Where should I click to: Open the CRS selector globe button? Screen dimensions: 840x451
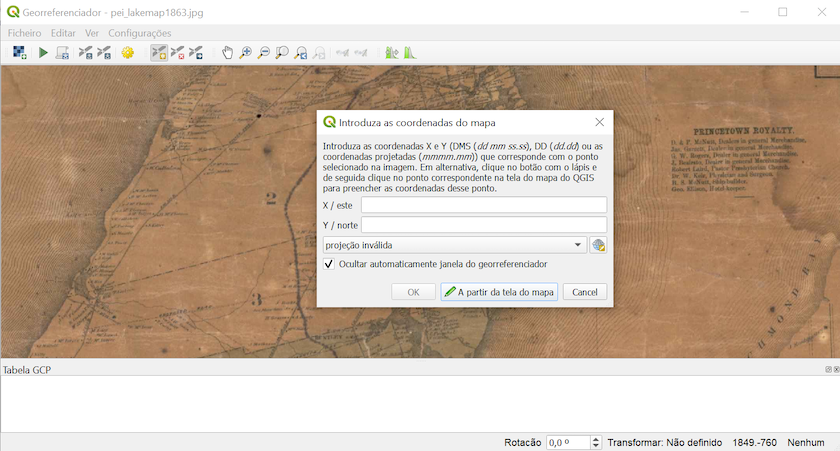598,245
